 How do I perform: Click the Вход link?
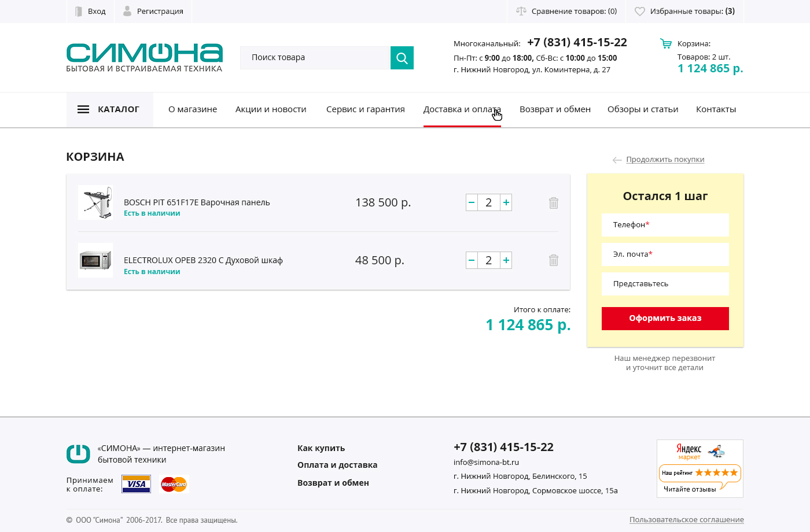coord(97,11)
